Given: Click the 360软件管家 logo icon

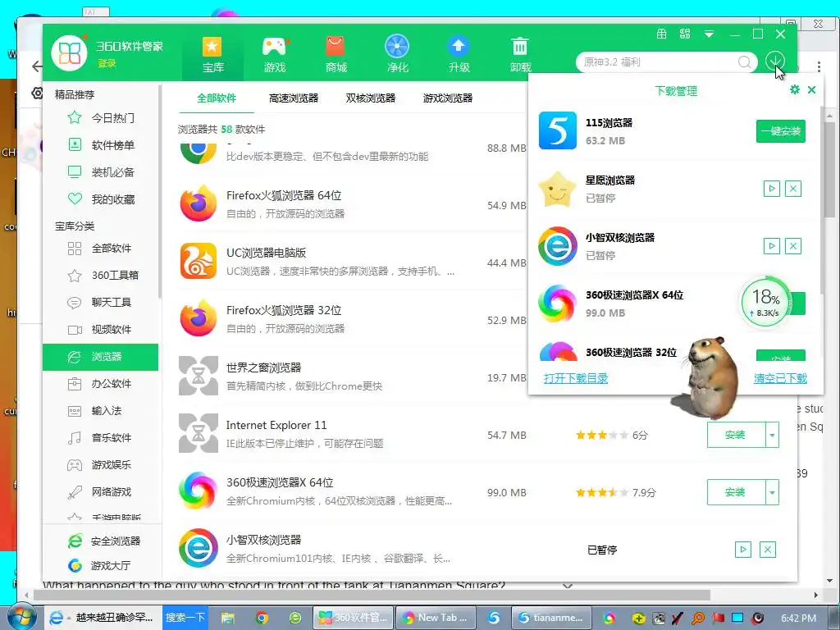Looking at the screenshot, I should [69, 53].
